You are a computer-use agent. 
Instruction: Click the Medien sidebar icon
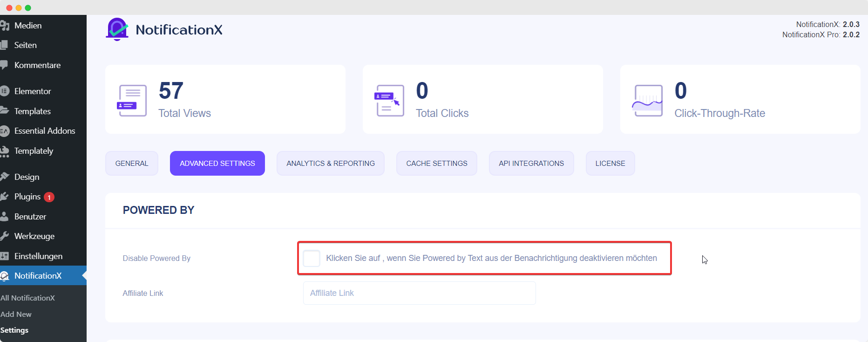click(5, 26)
